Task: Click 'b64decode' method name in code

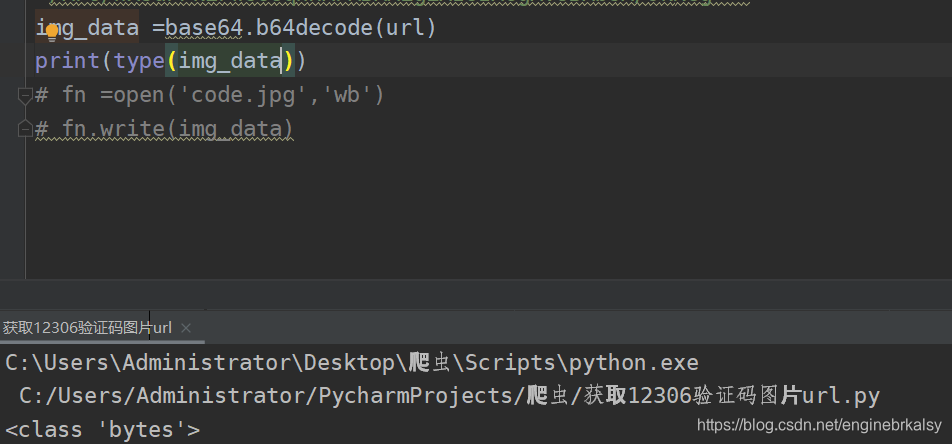Action: point(316,28)
